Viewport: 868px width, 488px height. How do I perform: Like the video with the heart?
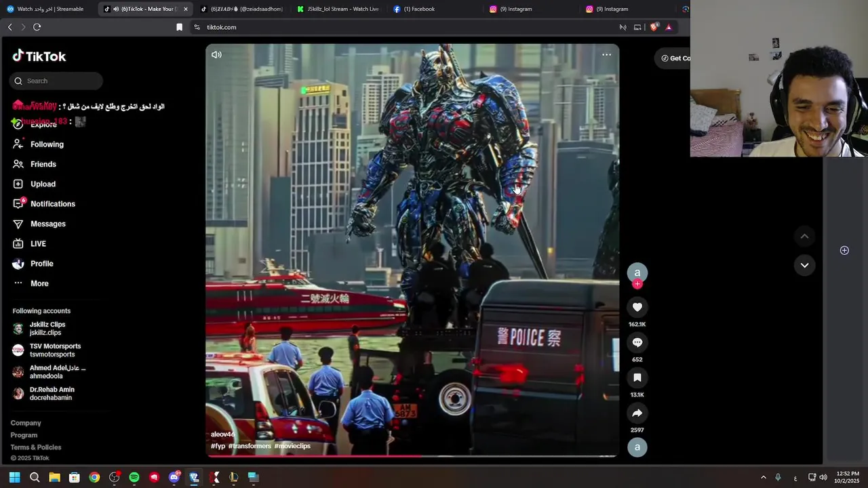point(637,307)
